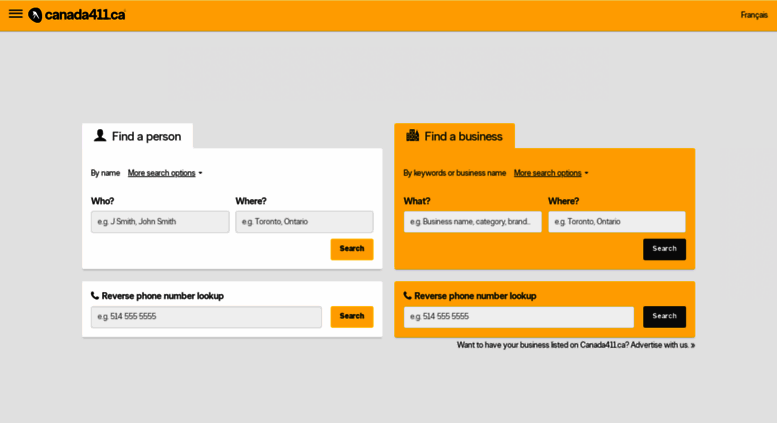Viewport: 777px width, 423px height.
Task: Click the orange Search button for person search
Action: pos(352,249)
